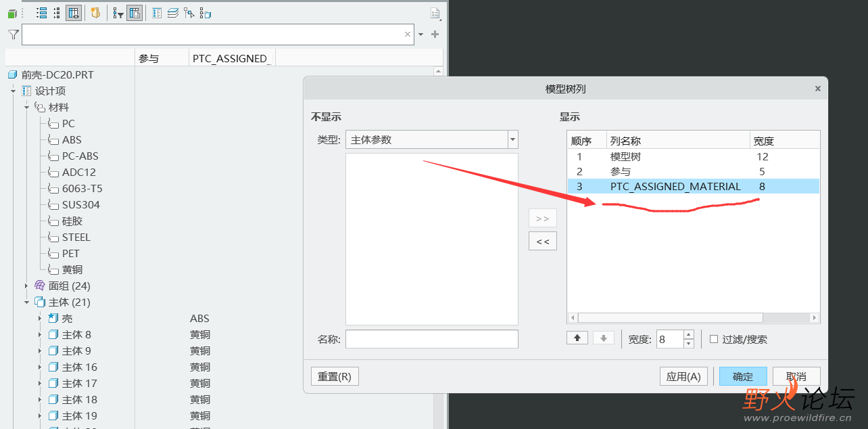Enable the 过滤/搜索 checkbox
The image size is (868, 429).
[714, 340]
